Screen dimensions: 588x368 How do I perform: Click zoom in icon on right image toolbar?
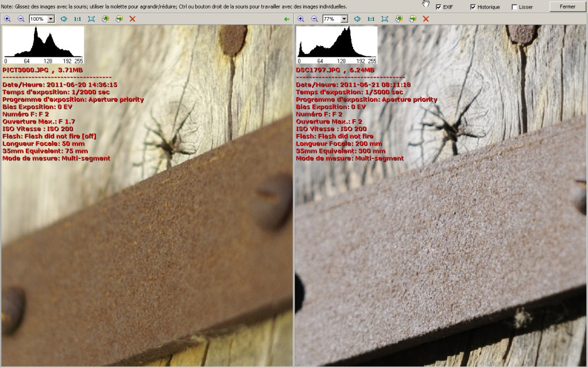301,19
